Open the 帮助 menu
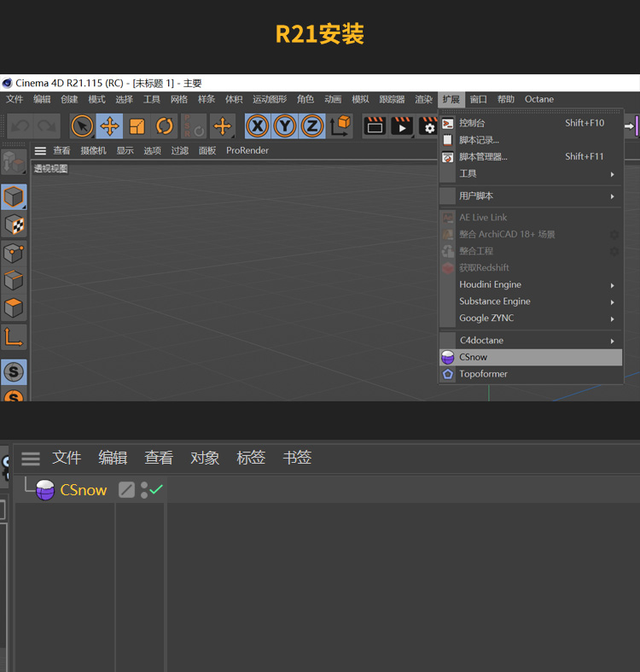This screenshot has width=640, height=672. [506, 99]
